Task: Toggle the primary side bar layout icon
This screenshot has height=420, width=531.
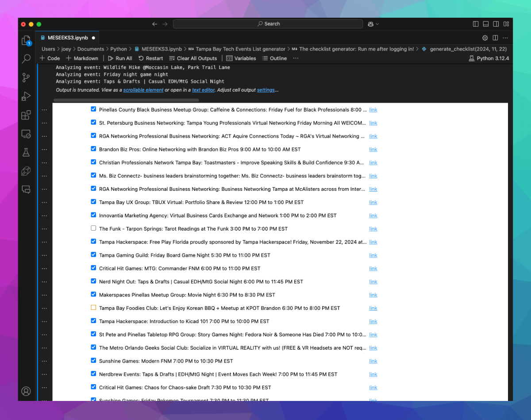Action: tap(476, 24)
